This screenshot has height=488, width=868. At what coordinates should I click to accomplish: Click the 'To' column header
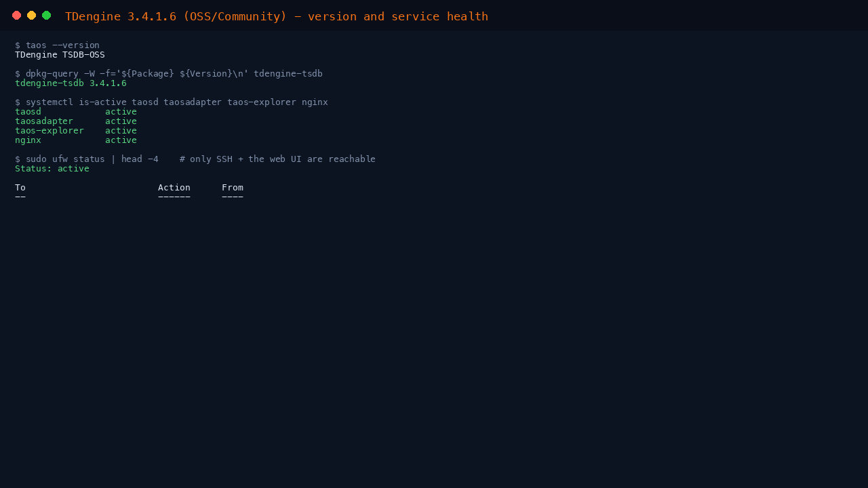[x=20, y=188]
